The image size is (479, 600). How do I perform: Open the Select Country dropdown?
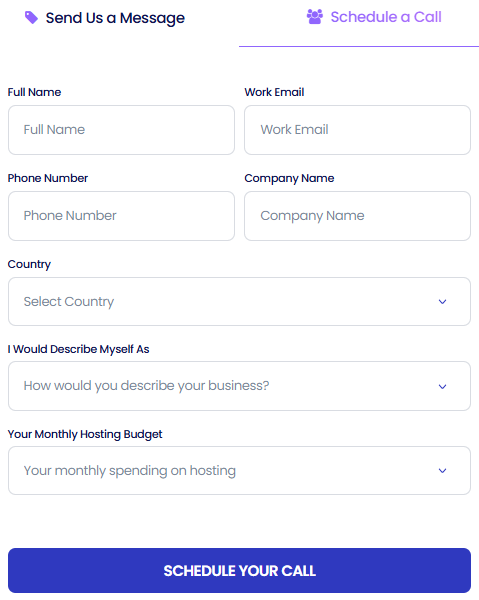pos(240,302)
